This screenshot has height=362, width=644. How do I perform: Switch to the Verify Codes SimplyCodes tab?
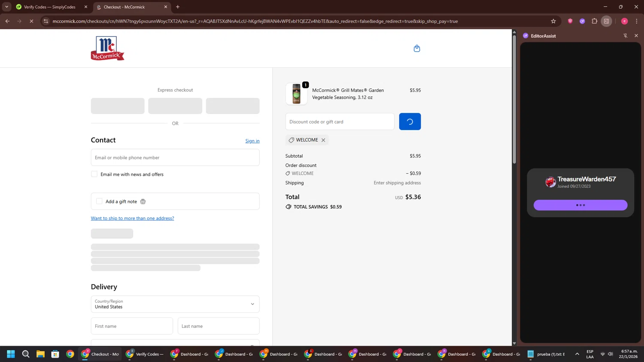tap(50, 7)
